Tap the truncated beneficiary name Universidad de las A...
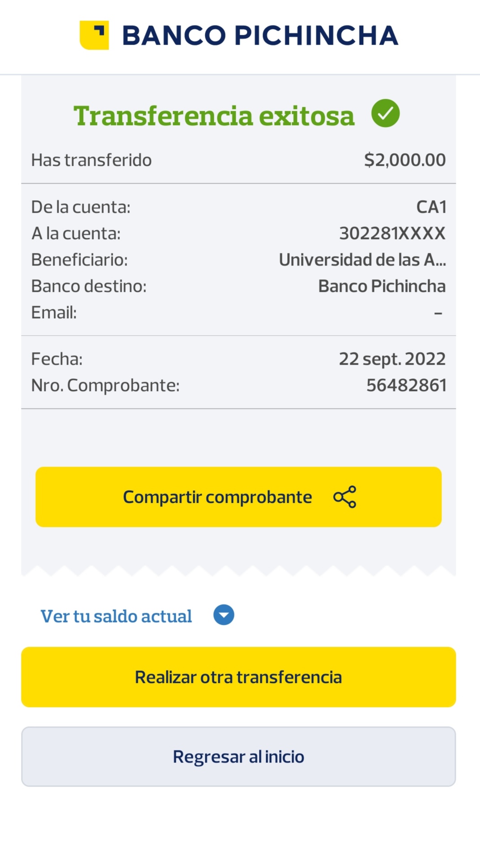480x868 pixels. [362, 260]
